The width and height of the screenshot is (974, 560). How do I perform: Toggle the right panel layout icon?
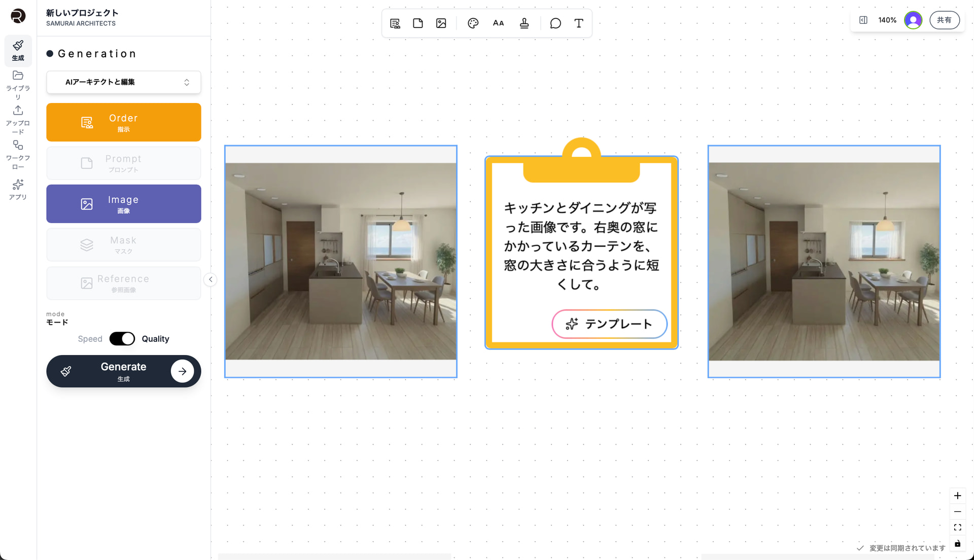coord(863,20)
